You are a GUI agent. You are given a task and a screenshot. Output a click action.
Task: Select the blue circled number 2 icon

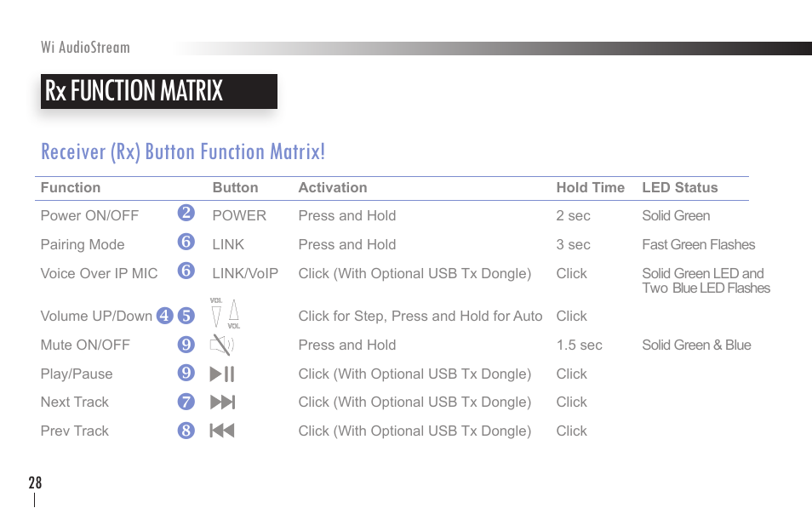point(186,213)
